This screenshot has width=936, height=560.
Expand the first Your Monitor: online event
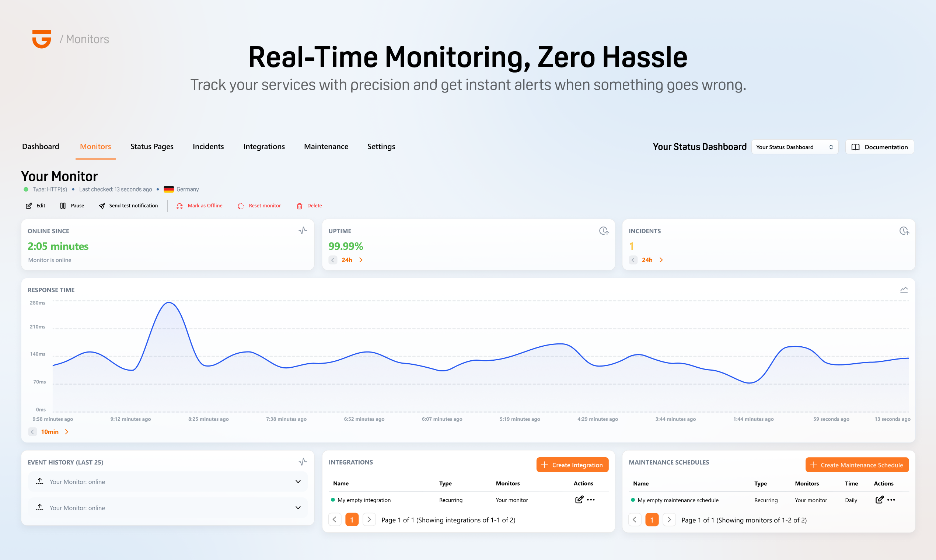tap(298, 482)
